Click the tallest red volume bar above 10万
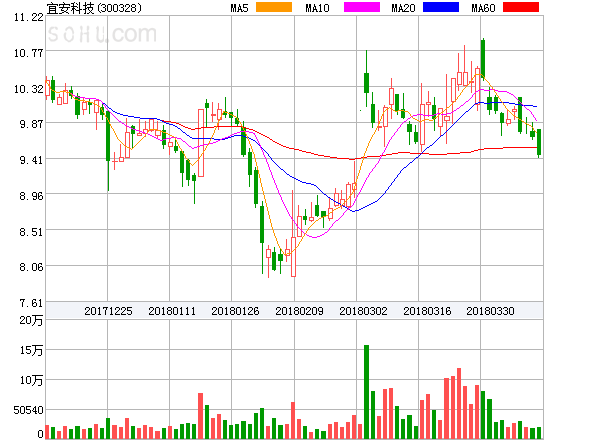 pos(459,403)
